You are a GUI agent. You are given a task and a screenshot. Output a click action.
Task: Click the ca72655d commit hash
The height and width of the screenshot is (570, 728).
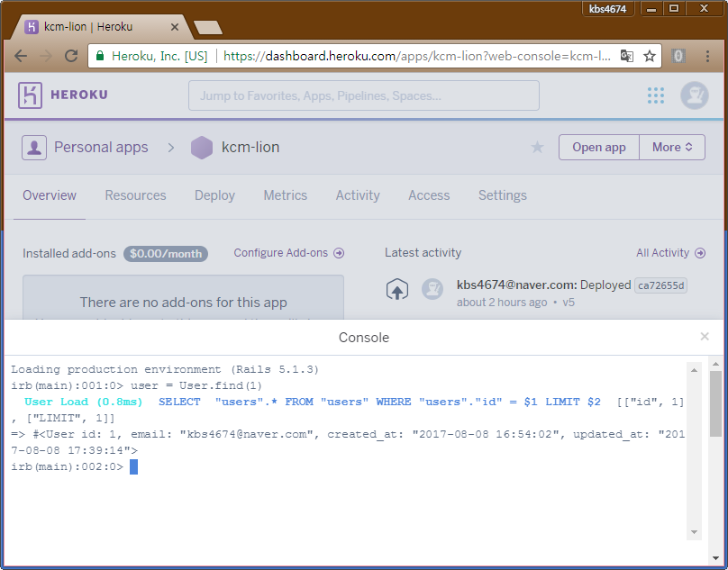pyautogui.click(x=660, y=285)
